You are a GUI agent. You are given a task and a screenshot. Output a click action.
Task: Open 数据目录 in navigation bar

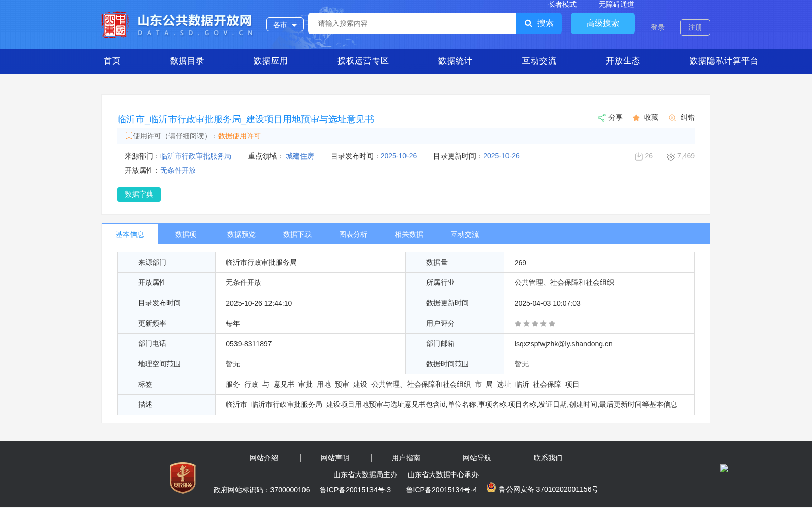pos(187,61)
